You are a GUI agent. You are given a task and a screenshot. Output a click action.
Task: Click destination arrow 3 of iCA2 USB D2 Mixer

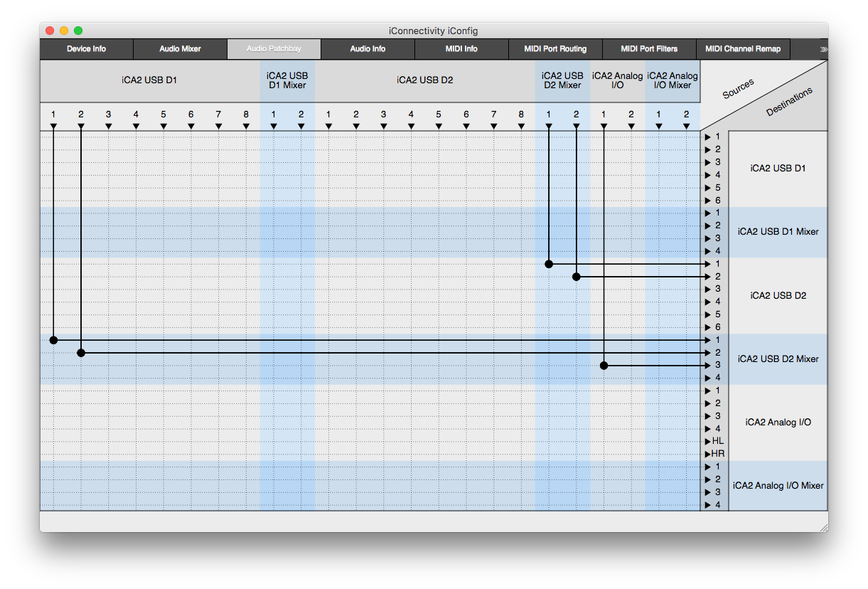click(x=708, y=366)
